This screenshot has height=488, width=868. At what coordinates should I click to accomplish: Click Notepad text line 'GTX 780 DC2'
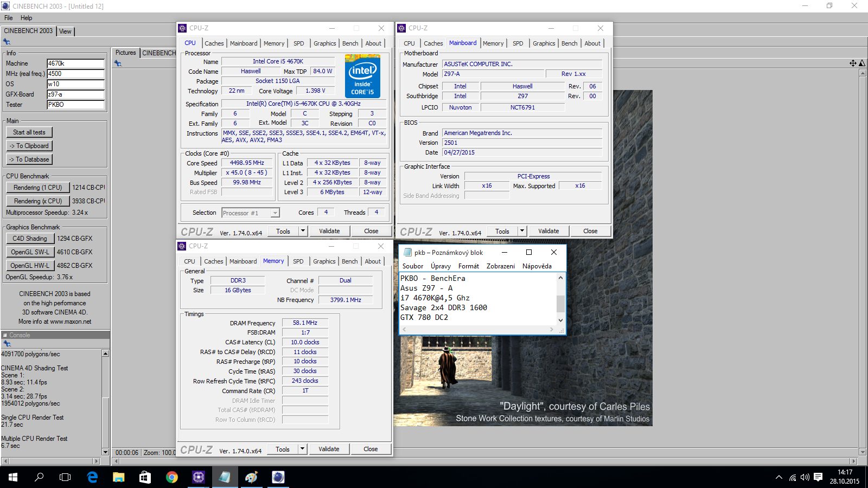pos(424,317)
